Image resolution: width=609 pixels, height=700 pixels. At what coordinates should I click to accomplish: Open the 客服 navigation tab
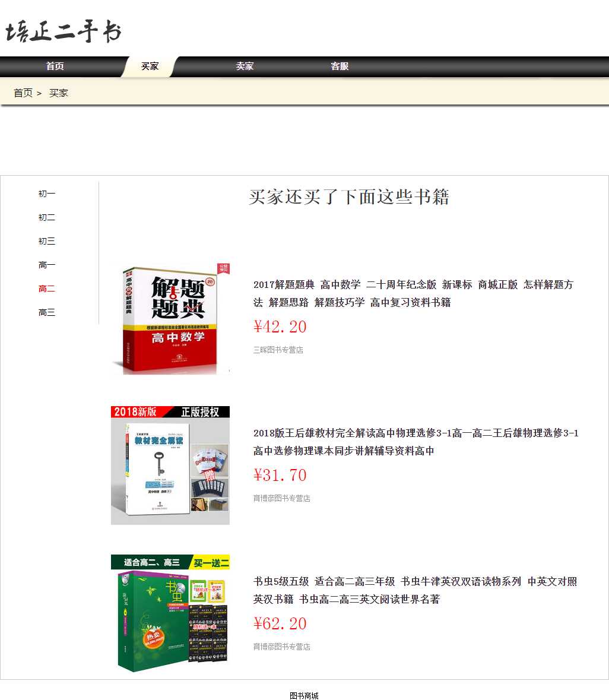[340, 66]
